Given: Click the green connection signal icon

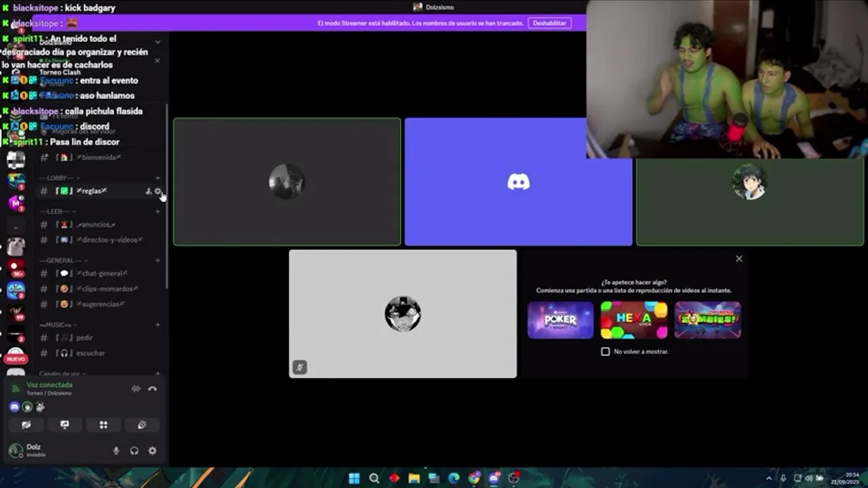Looking at the screenshot, I should [x=16, y=388].
